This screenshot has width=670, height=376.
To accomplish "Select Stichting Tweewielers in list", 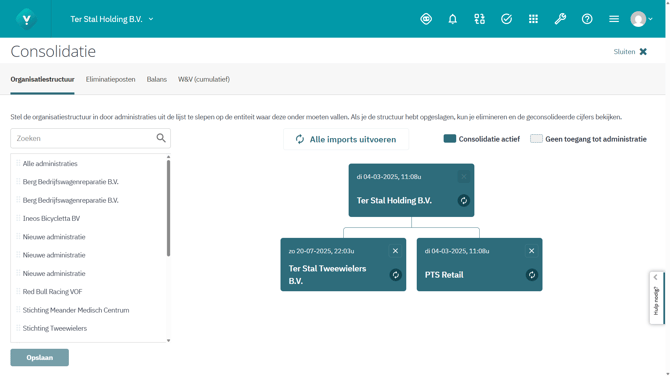I will [x=55, y=328].
